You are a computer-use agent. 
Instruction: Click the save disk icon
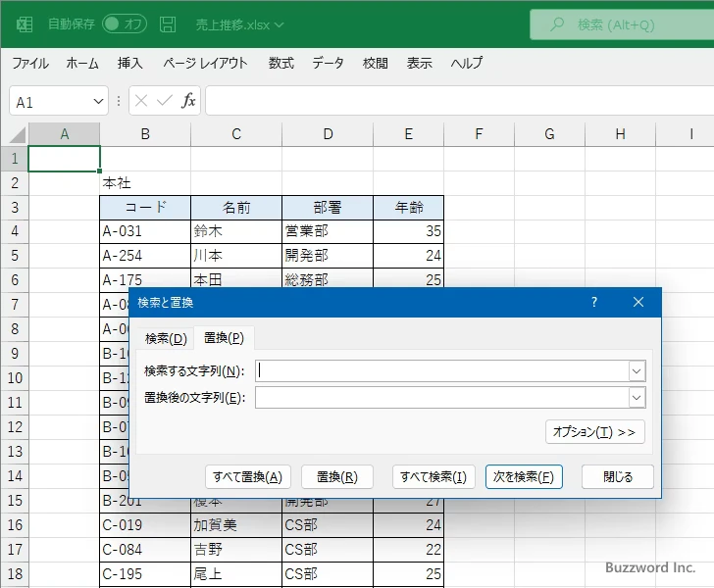tap(168, 24)
